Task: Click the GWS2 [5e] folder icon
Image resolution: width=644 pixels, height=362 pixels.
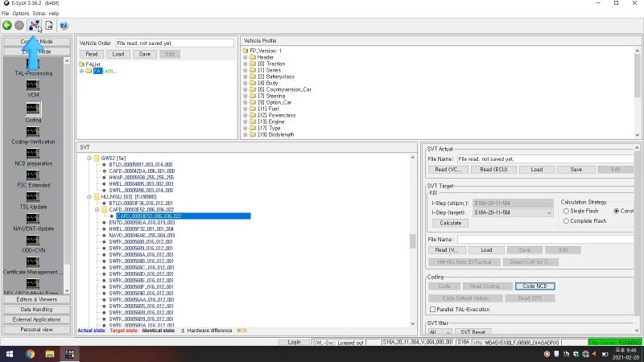Action: coord(97,158)
